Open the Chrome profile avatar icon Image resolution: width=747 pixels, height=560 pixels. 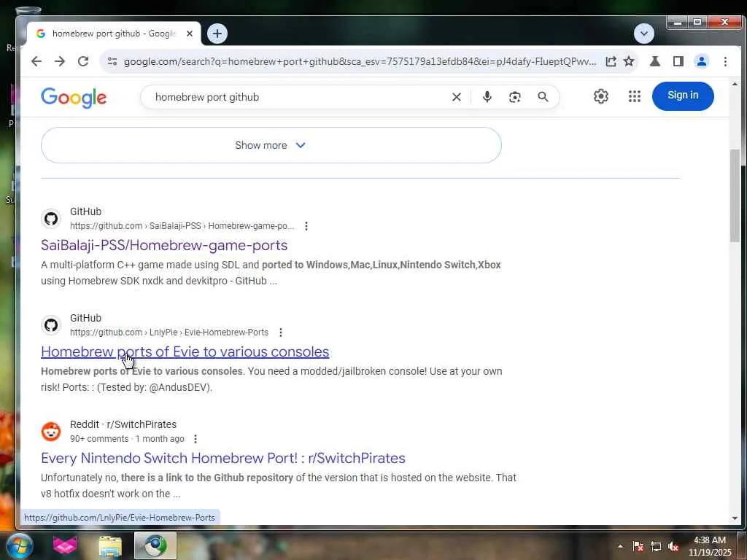point(701,61)
